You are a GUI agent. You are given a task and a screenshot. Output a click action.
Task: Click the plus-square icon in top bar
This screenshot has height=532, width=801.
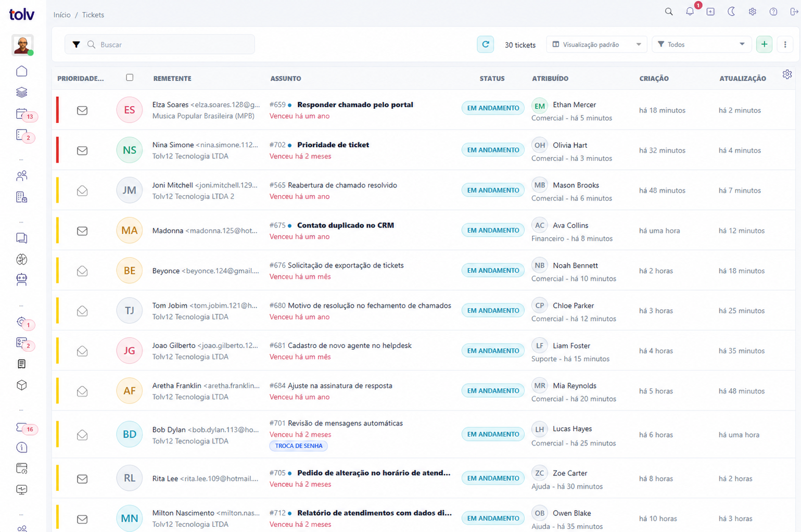pyautogui.click(x=710, y=12)
